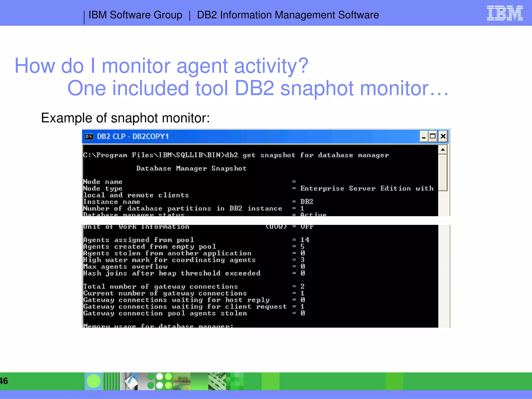
Task: Click 'Gateway connections waiting for host reply' row
Action: (x=194, y=300)
